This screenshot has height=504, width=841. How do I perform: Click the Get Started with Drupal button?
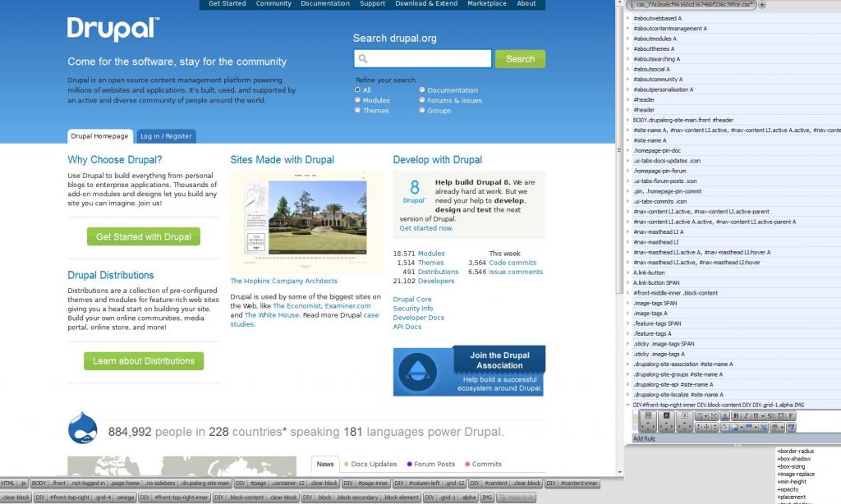pos(144,236)
